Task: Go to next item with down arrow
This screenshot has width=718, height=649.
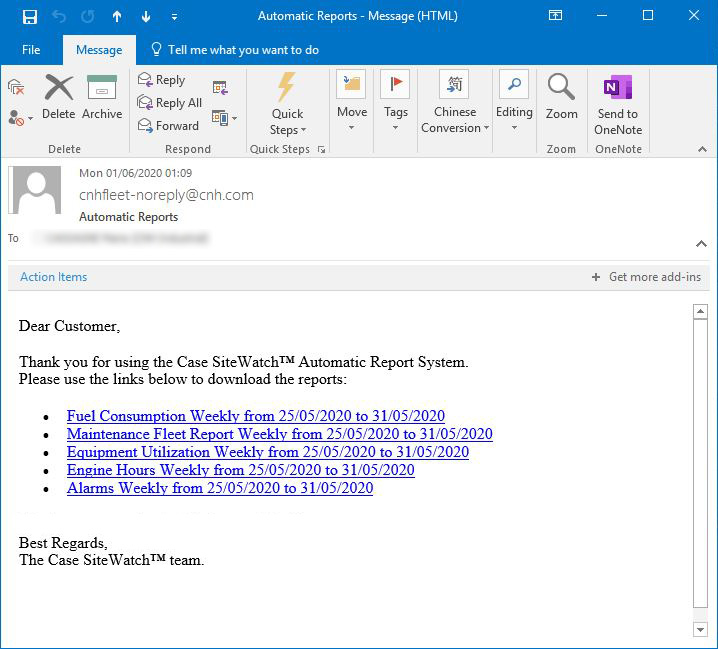Action: (146, 17)
